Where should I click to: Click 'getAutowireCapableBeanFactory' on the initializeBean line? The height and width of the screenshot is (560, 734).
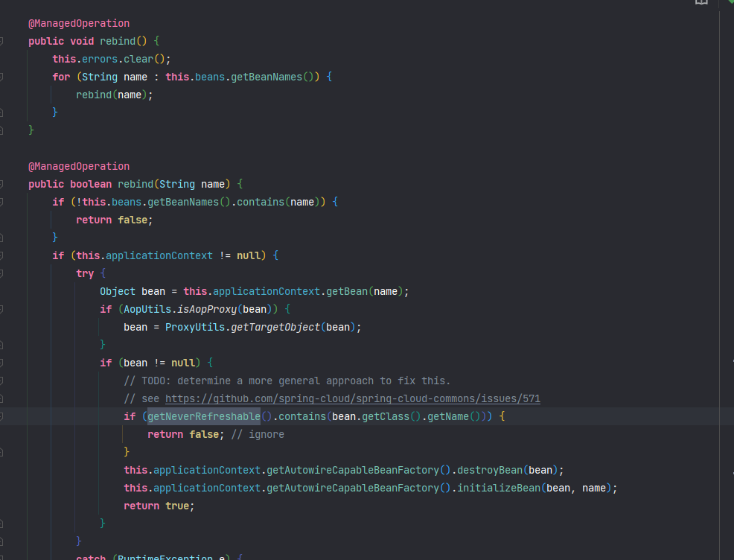(353, 488)
